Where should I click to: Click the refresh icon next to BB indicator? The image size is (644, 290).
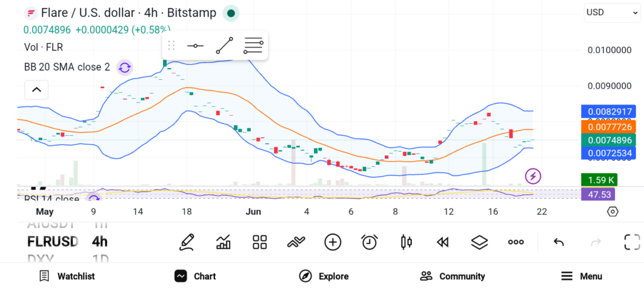[125, 67]
